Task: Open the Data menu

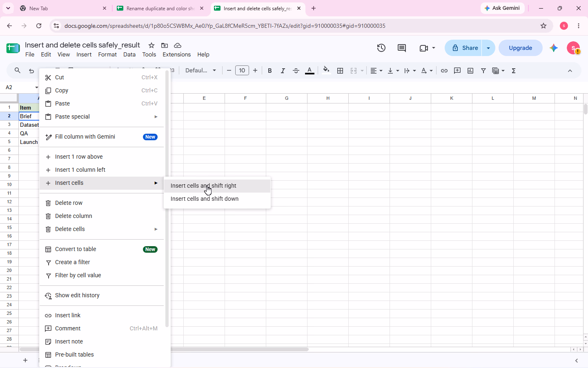Action: 129,54
